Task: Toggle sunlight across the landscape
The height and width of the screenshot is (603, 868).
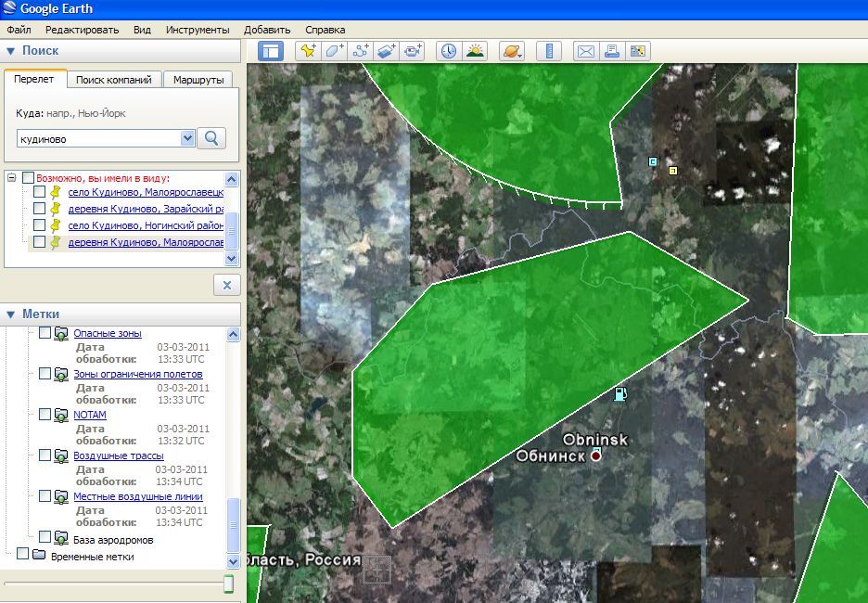Action: [x=475, y=52]
